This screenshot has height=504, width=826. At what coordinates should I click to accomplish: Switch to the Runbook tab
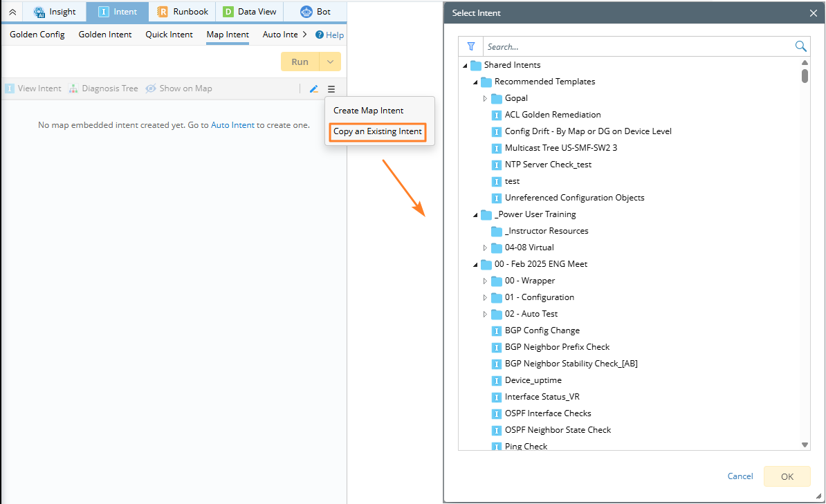pos(183,12)
